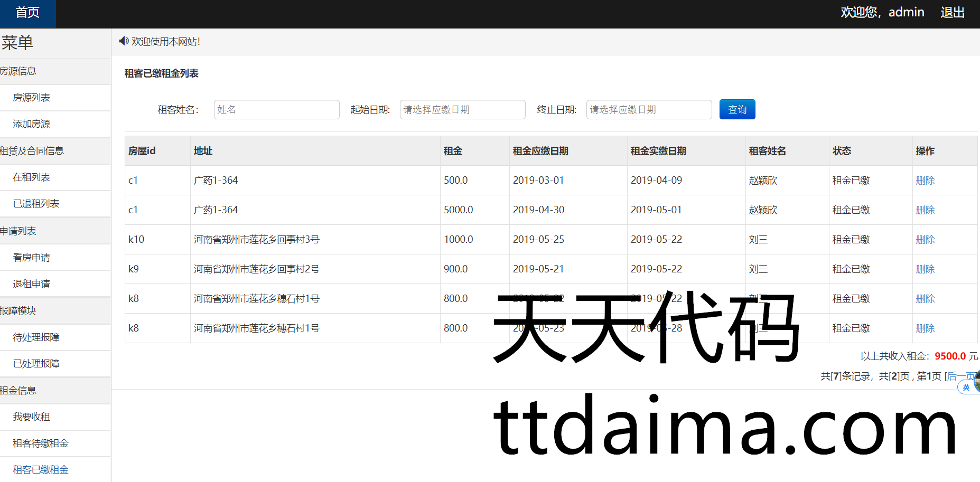Collapse the 房源信息 menu section
This screenshot has width=980, height=482.
(18, 71)
